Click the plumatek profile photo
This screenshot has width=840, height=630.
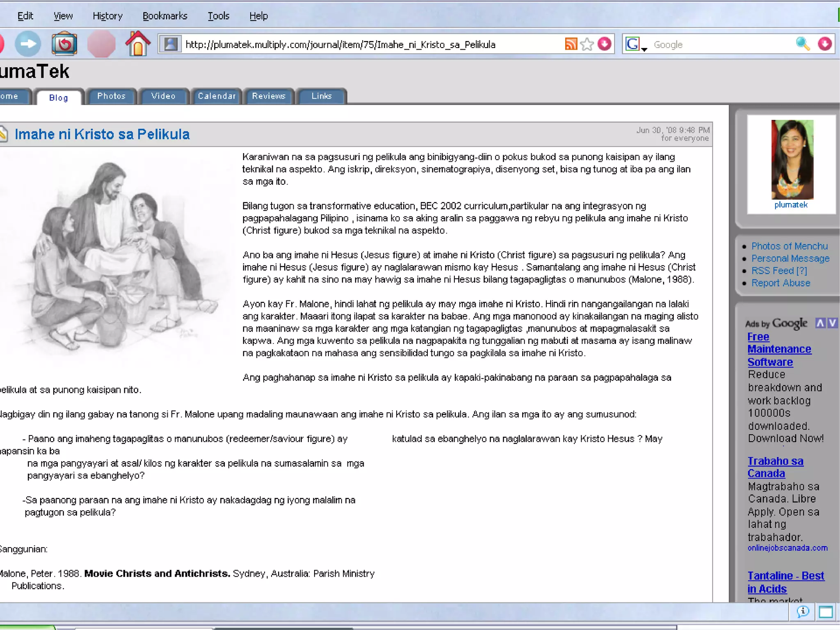(792, 159)
